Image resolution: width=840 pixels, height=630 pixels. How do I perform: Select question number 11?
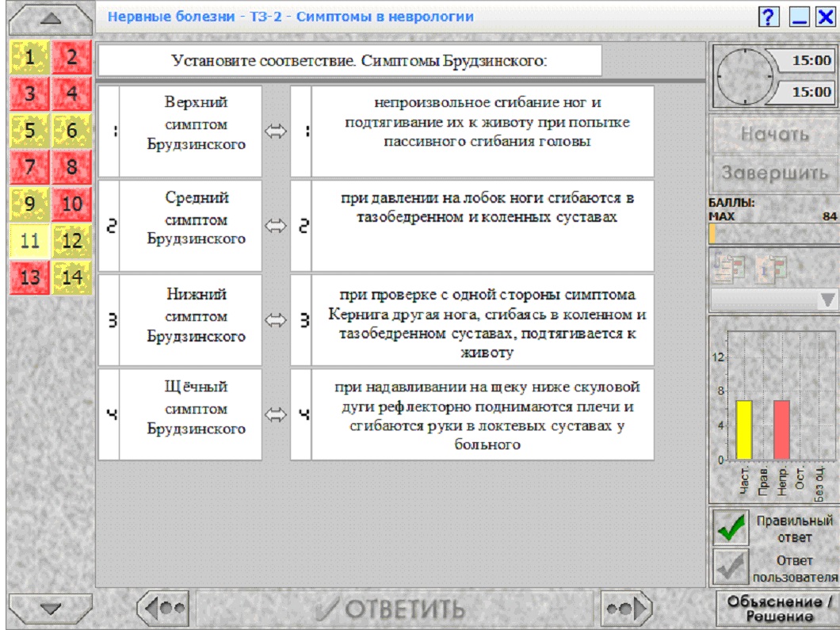coord(30,241)
